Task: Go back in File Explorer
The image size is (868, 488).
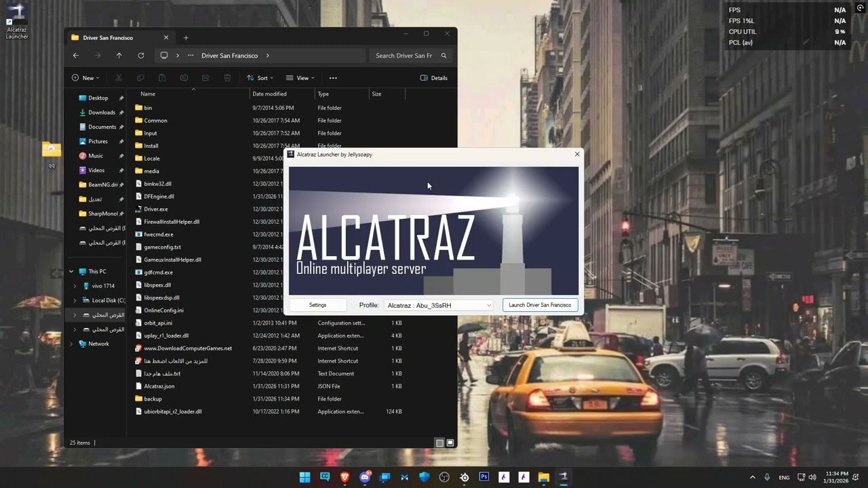Action: pyautogui.click(x=76, y=56)
